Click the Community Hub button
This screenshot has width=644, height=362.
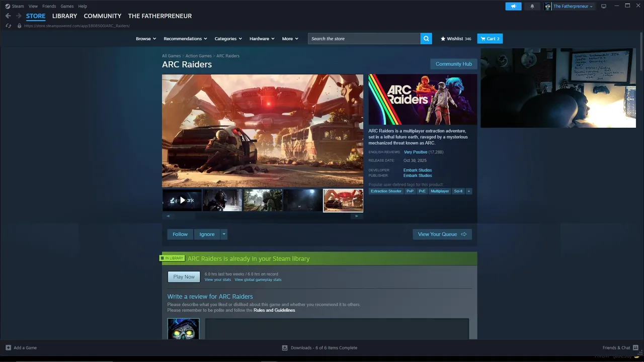pyautogui.click(x=454, y=64)
